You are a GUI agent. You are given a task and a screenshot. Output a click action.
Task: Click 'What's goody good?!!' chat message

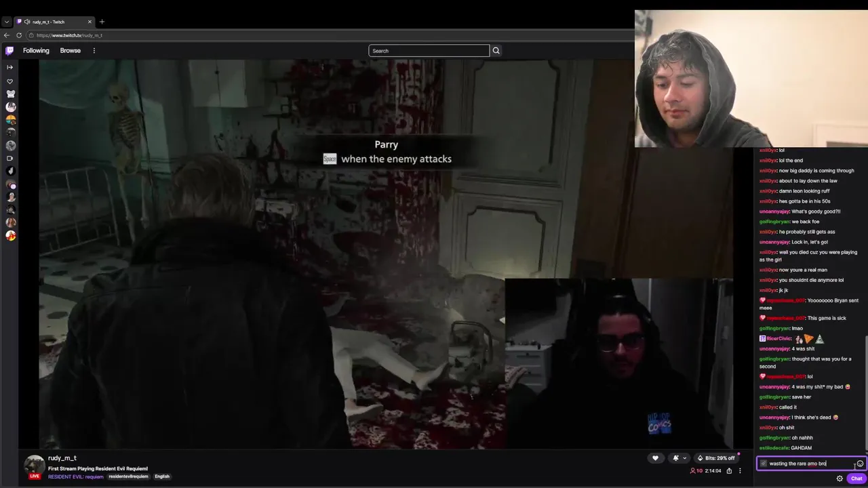[x=816, y=211]
